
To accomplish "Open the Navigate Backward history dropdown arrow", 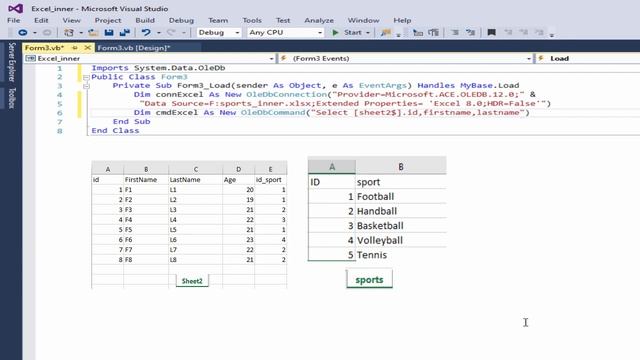I will pyautogui.click(x=35, y=33).
